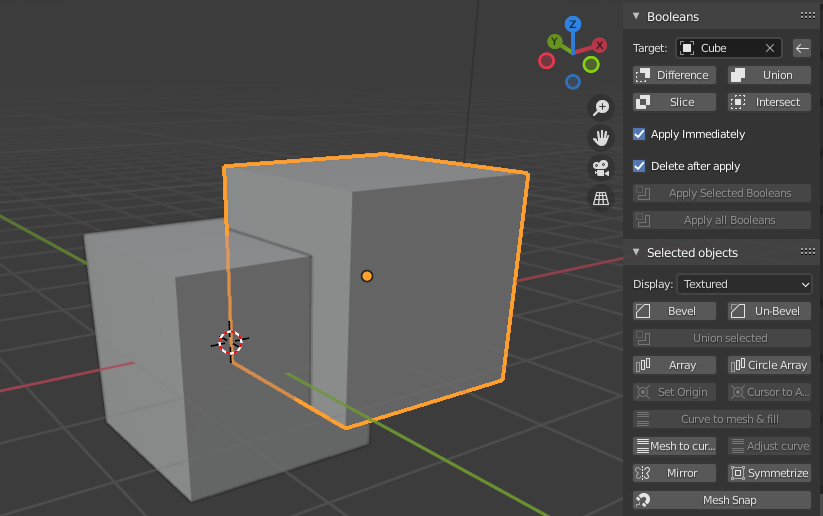Apply Union boolean
This screenshot has width=823, height=516.
point(769,75)
